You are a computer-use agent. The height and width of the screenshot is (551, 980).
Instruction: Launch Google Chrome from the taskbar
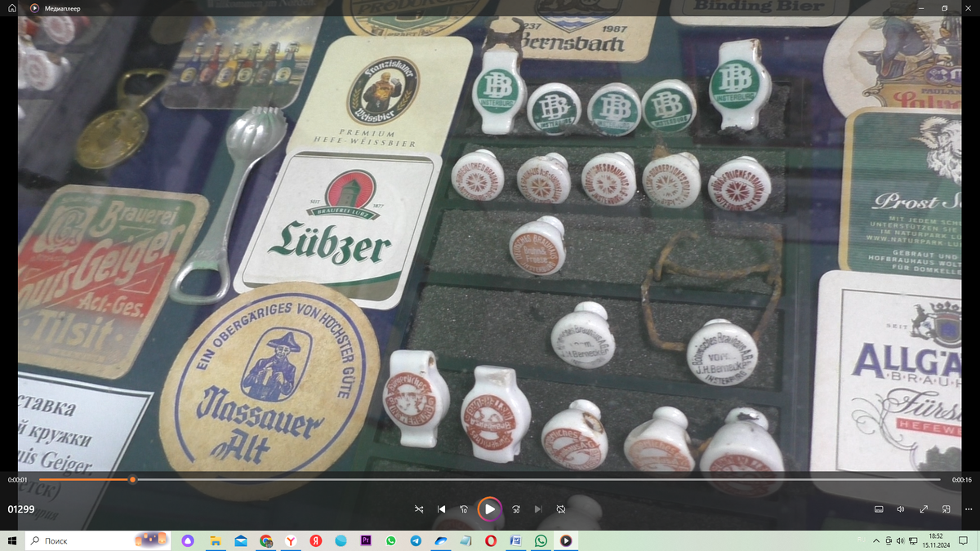(x=266, y=540)
